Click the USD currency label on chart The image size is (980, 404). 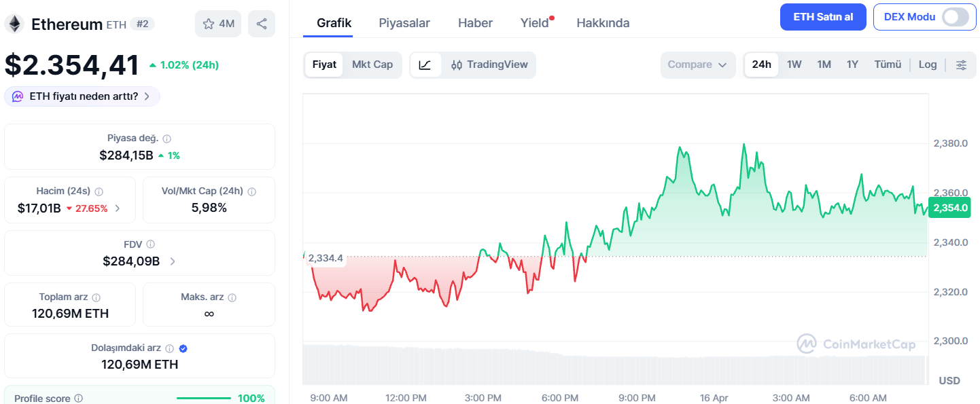949,381
